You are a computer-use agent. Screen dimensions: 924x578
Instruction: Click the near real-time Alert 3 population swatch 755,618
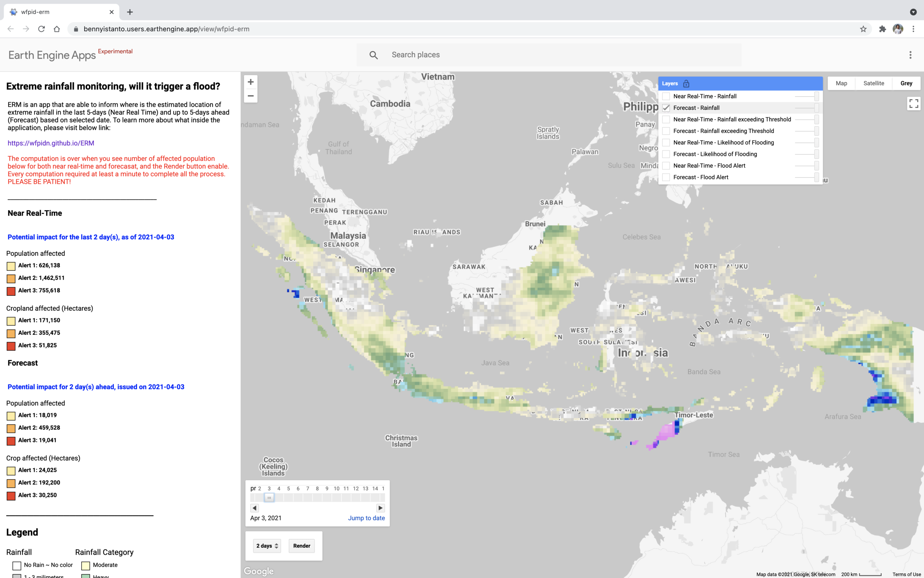(x=11, y=291)
